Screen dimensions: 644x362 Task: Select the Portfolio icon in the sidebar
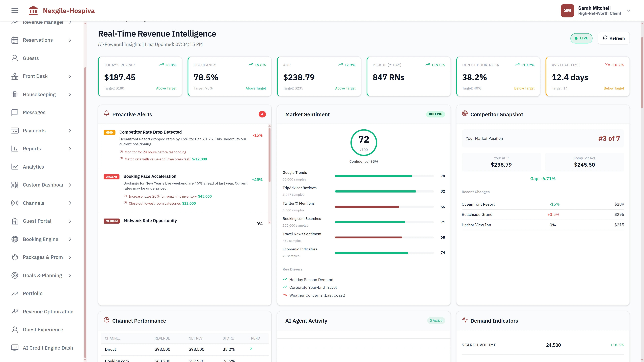tap(14, 293)
